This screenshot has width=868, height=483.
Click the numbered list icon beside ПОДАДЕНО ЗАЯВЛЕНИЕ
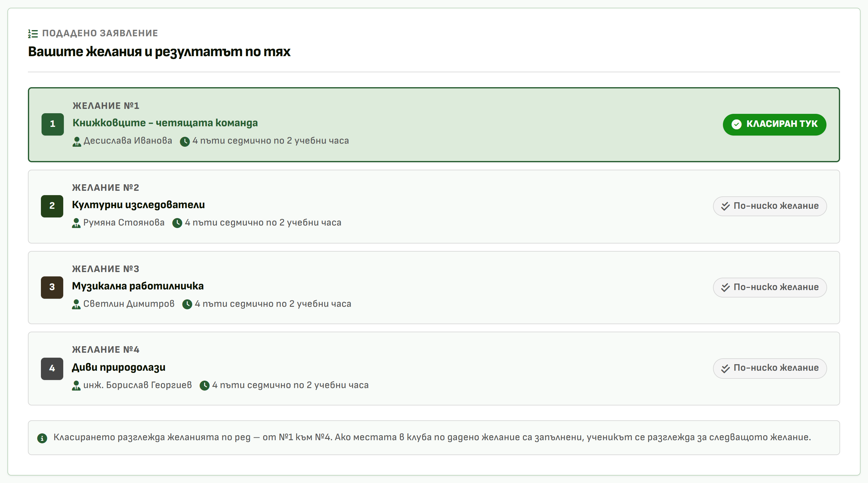(x=33, y=34)
